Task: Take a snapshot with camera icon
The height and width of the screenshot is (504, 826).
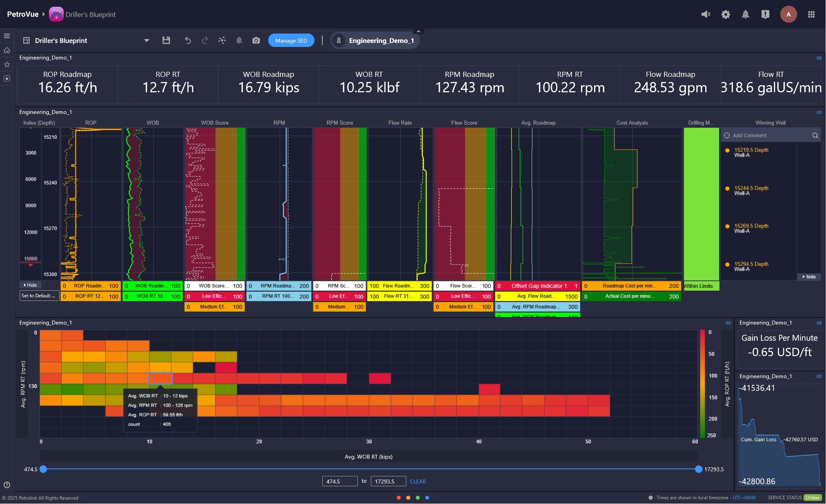Action: 256,40
